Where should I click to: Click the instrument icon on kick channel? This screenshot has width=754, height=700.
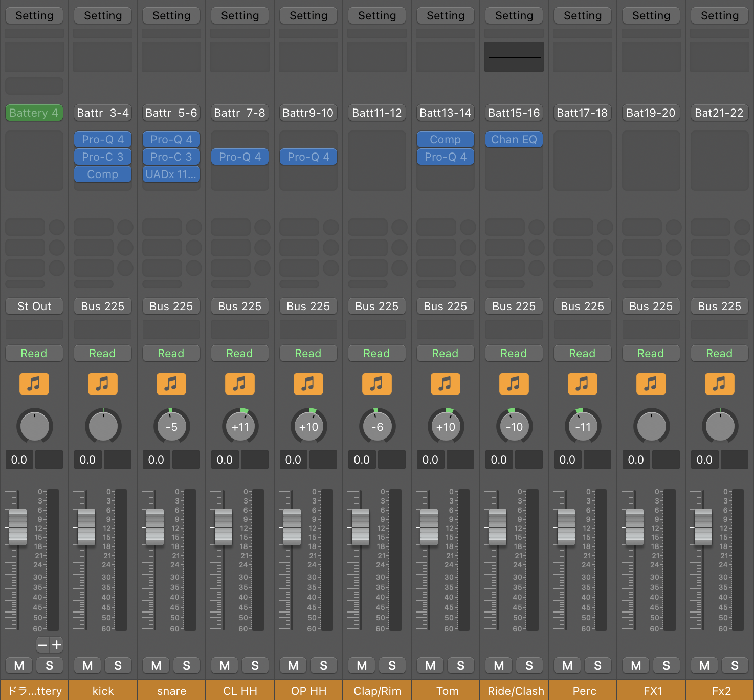[103, 383]
